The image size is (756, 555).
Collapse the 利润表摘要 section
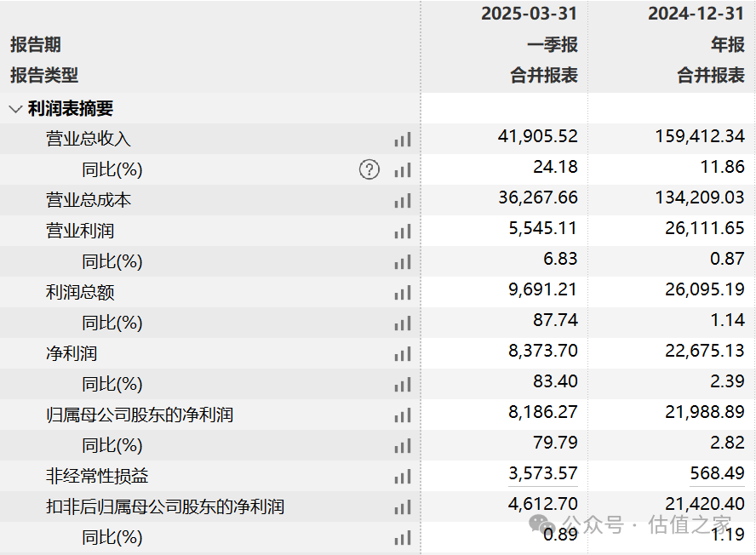(x=15, y=109)
